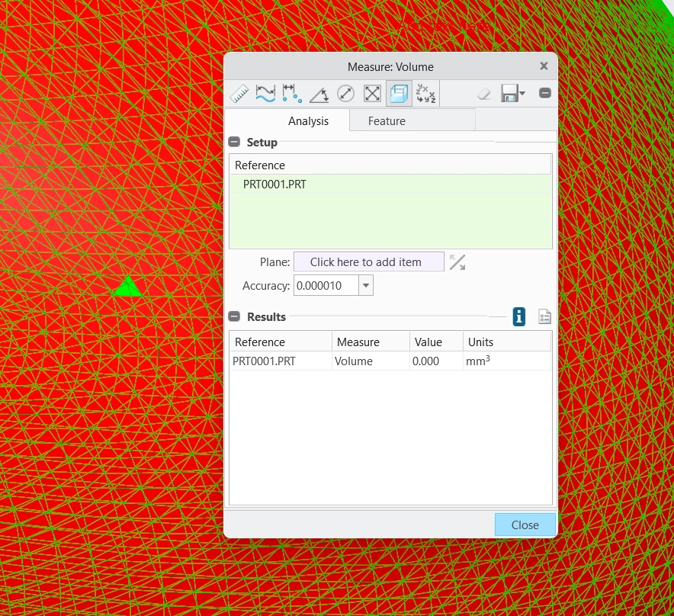Select the Transform measure tool
The height and width of the screenshot is (616, 674).
(x=426, y=93)
